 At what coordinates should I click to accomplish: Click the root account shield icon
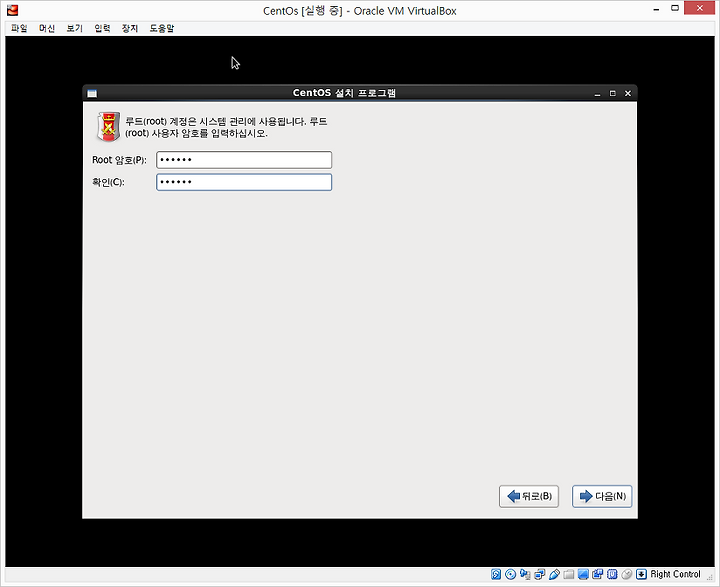pos(108,126)
